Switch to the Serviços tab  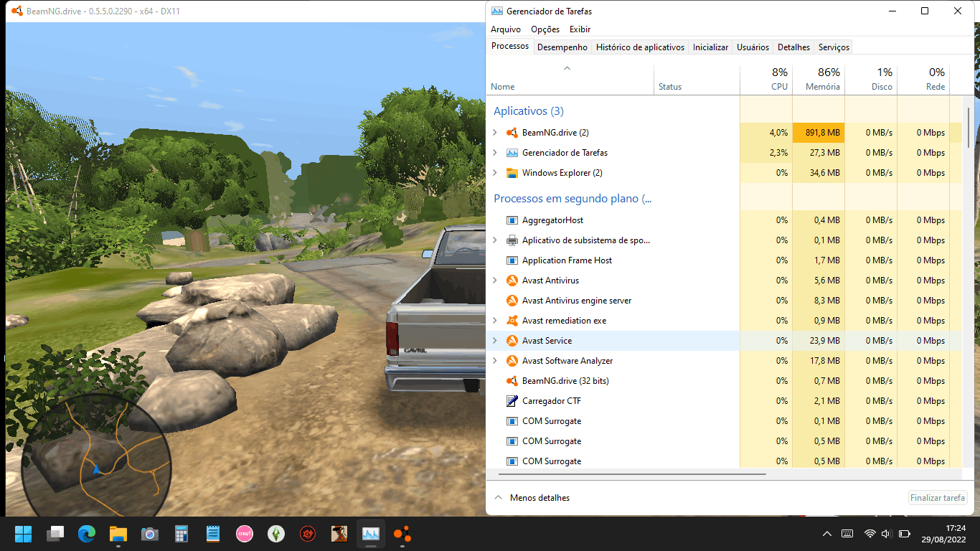(x=834, y=47)
